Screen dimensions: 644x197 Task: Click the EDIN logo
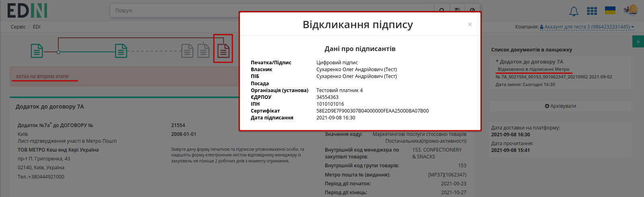point(27,10)
